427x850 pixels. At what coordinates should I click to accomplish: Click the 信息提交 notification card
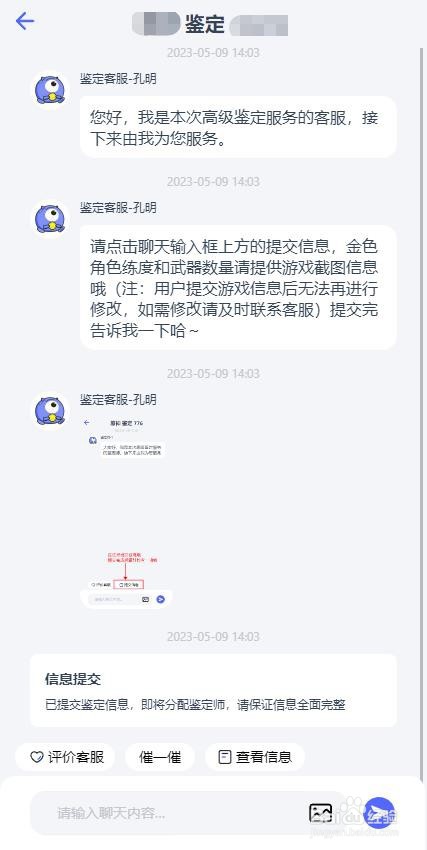click(213, 690)
